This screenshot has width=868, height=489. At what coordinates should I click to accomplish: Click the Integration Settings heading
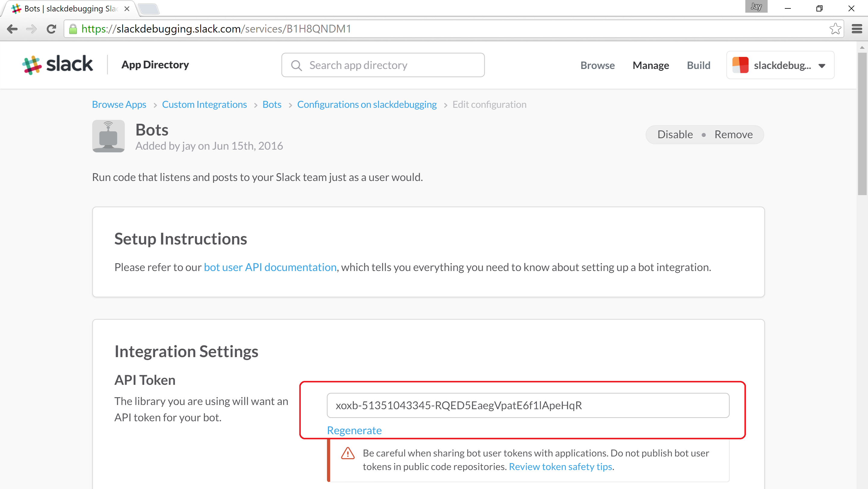pyautogui.click(x=186, y=351)
